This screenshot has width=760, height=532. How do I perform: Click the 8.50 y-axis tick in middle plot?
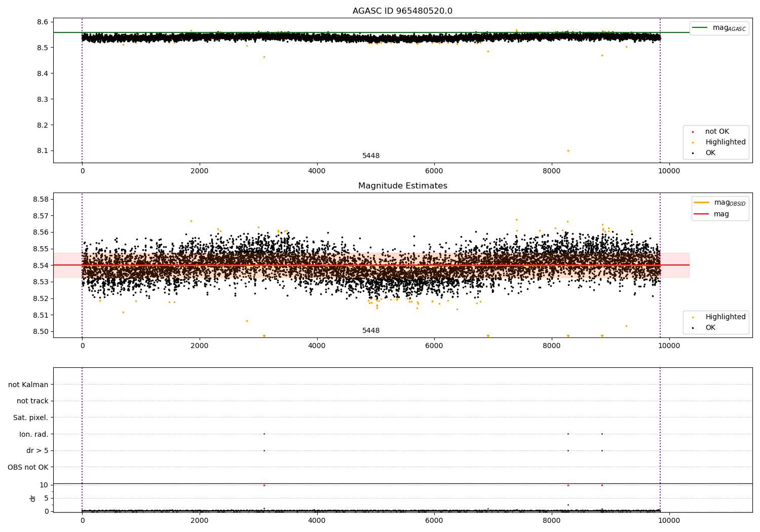41,332
